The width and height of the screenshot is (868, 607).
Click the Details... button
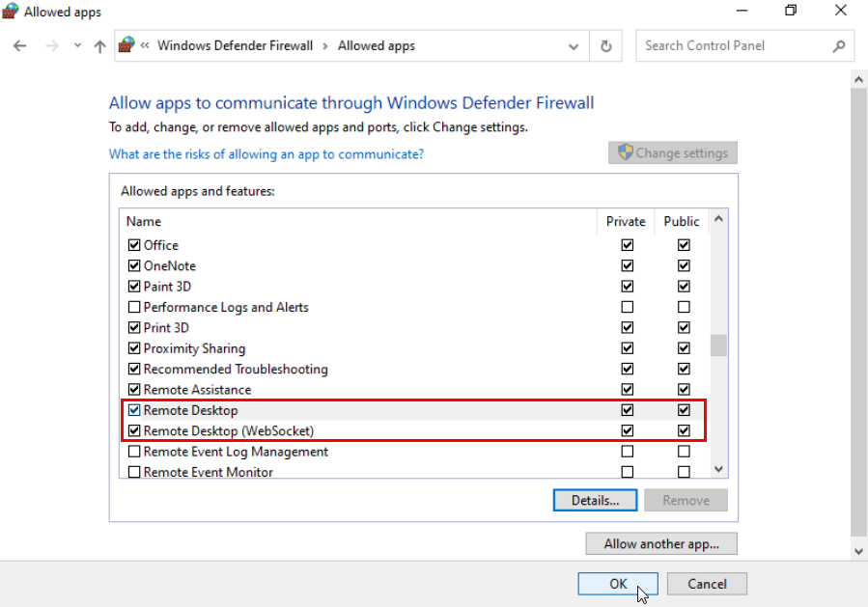tap(595, 500)
